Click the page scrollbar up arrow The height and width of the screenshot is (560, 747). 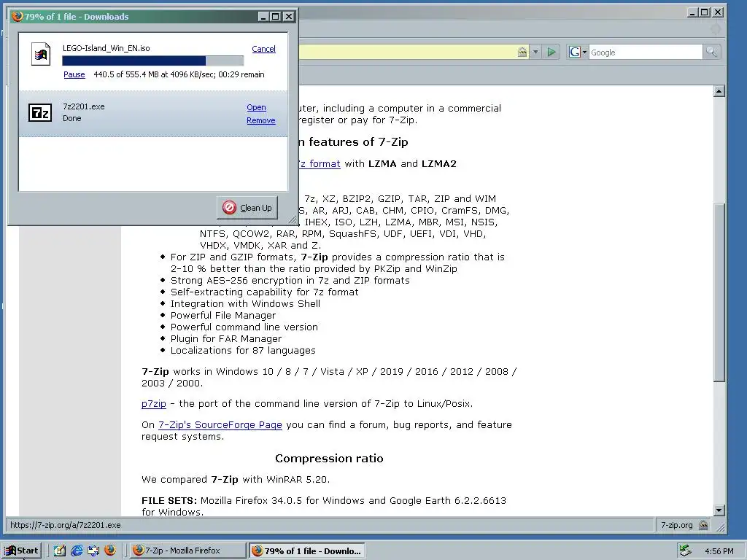click(x=719, y=91)
